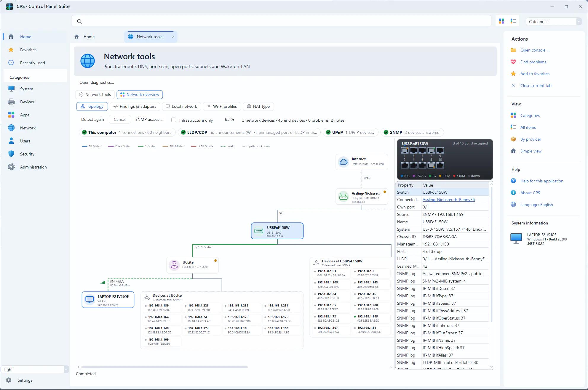Open the Wi-Fi profiles tab
The width and height of the screenshot is (588, 390).
222,106
